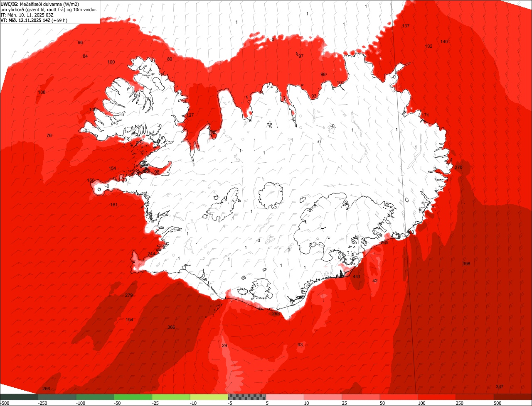This screenshot has width=532, height=406.
Task: Click the pale pink legend swatch between 5 and 10
Action: click(x=285, y=397)
